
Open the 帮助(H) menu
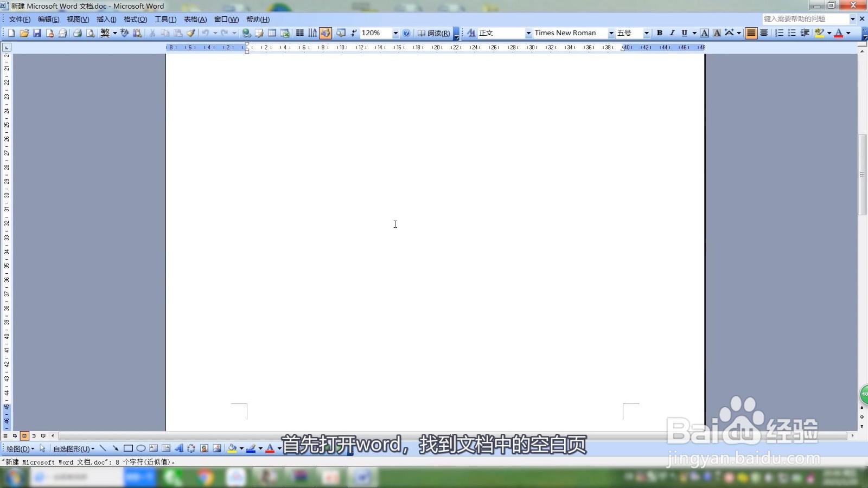(x=258, y=19)
